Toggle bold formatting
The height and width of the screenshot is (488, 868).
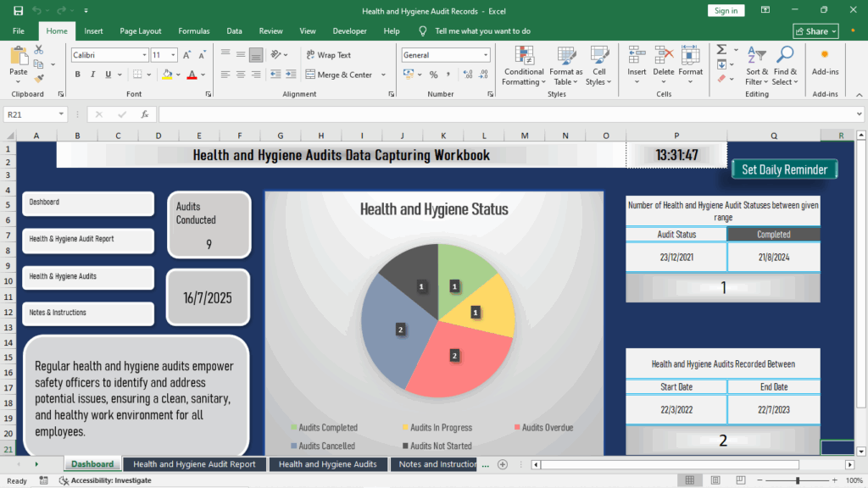coord(77,75)
